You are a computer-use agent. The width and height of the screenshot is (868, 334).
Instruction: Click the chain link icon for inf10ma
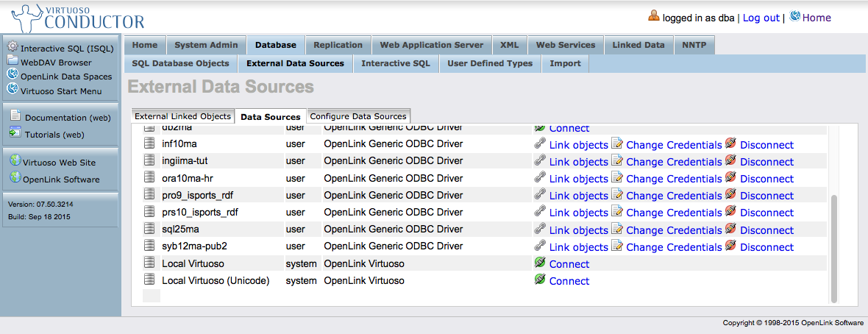(x=540, y=144)
